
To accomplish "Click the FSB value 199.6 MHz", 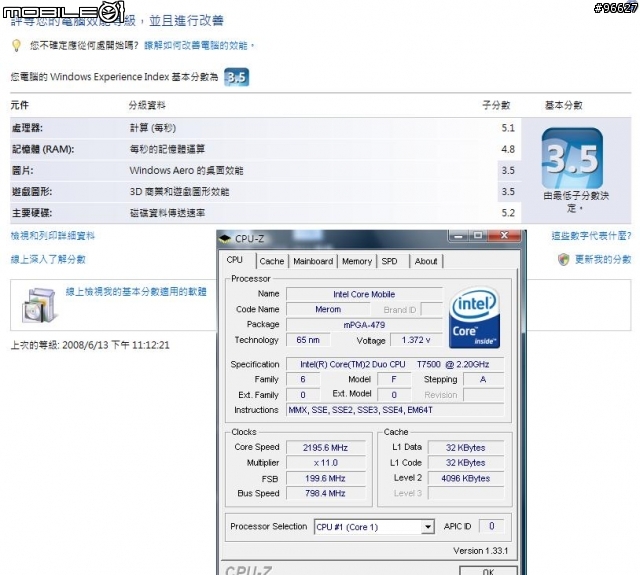I will click(x=325, y=478).
